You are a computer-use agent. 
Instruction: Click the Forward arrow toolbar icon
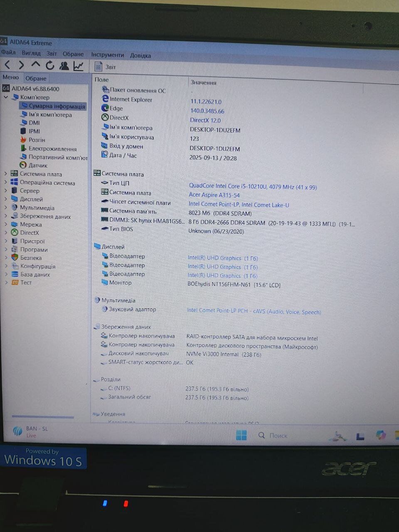point(21,65)
